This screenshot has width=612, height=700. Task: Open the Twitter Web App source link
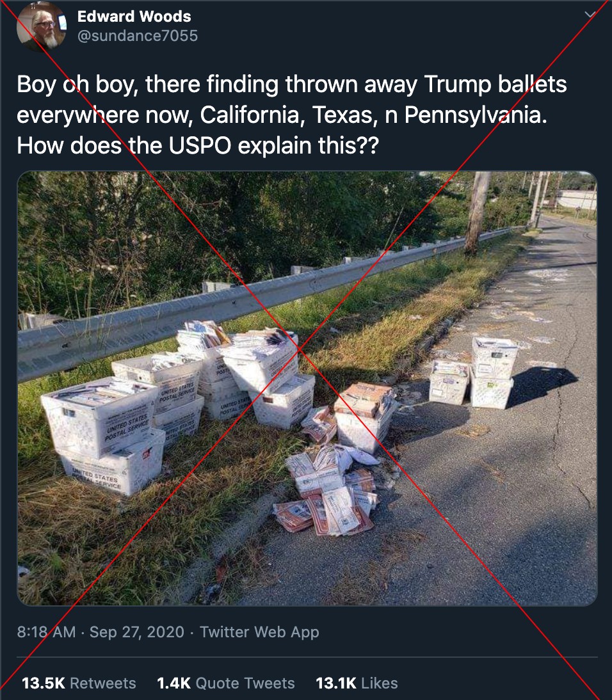tap(259, 632)
